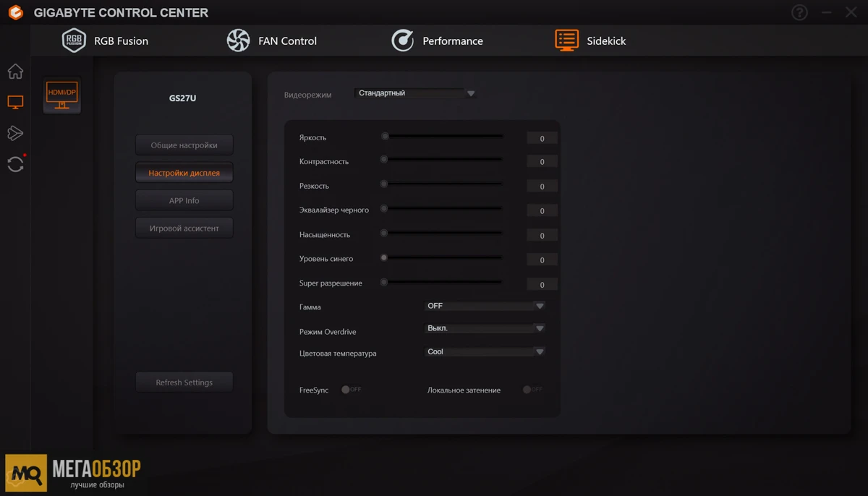Go to the Home sidebar icon
Image resolution: width=868 pixels, height=496 pixels.
(15, 72)
